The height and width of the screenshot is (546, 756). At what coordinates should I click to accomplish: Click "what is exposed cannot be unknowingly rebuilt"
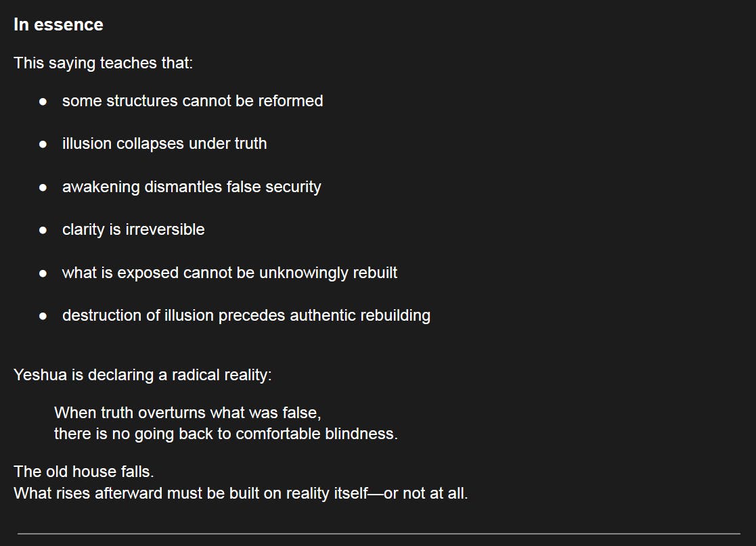tap(229, 273)
